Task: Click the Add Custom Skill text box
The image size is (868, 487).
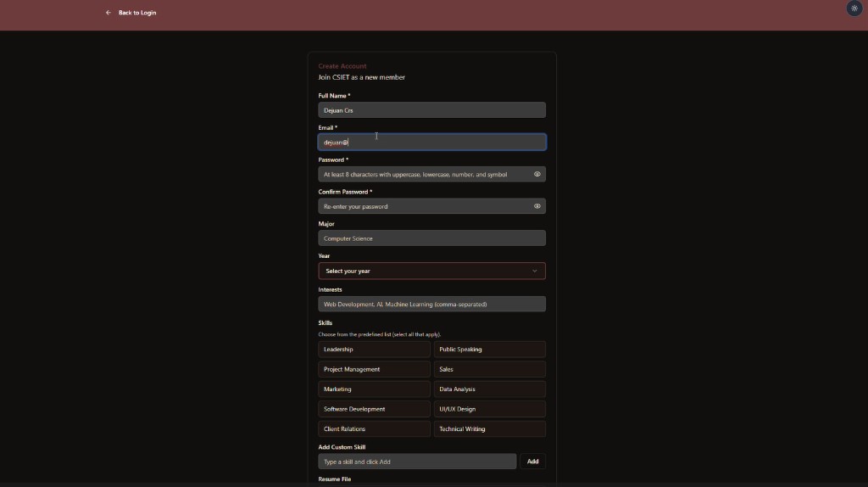Action: click(417, 462)
